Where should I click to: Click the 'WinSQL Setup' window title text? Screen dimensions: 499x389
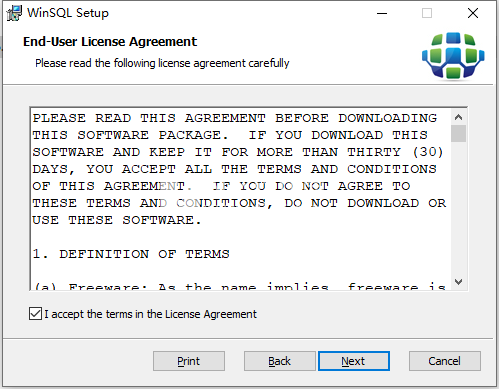68,13
